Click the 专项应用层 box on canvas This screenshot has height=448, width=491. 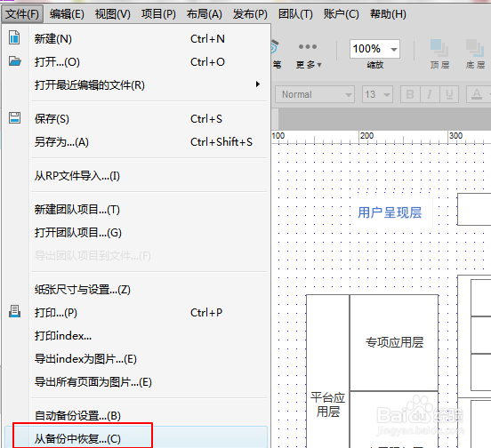pyautogui.click(x=394, y=342)
